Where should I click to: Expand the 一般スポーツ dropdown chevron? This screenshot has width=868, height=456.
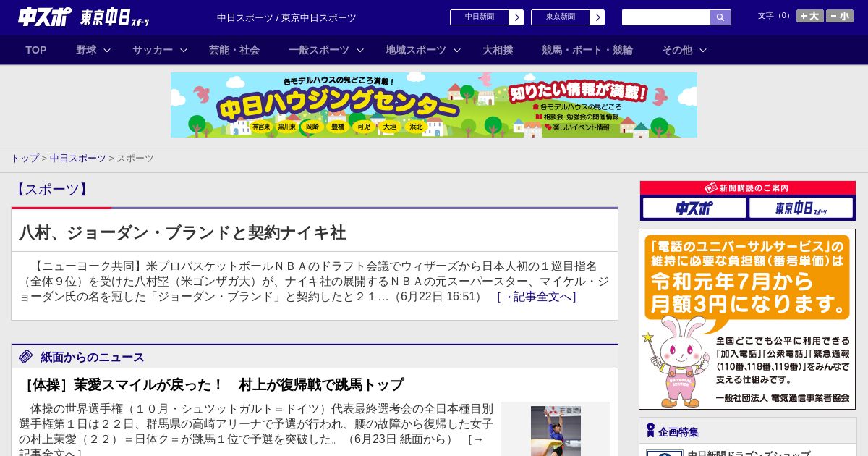point(360,50)
